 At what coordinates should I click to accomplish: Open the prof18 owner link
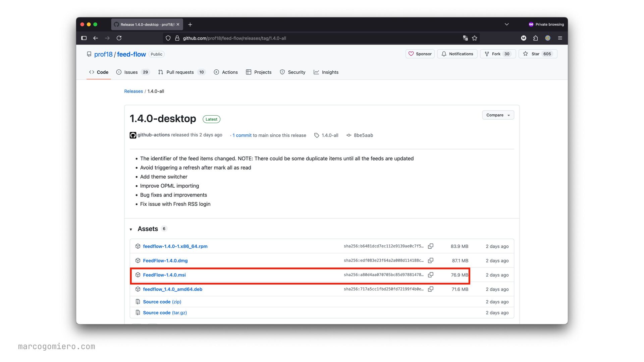point(103,54)
